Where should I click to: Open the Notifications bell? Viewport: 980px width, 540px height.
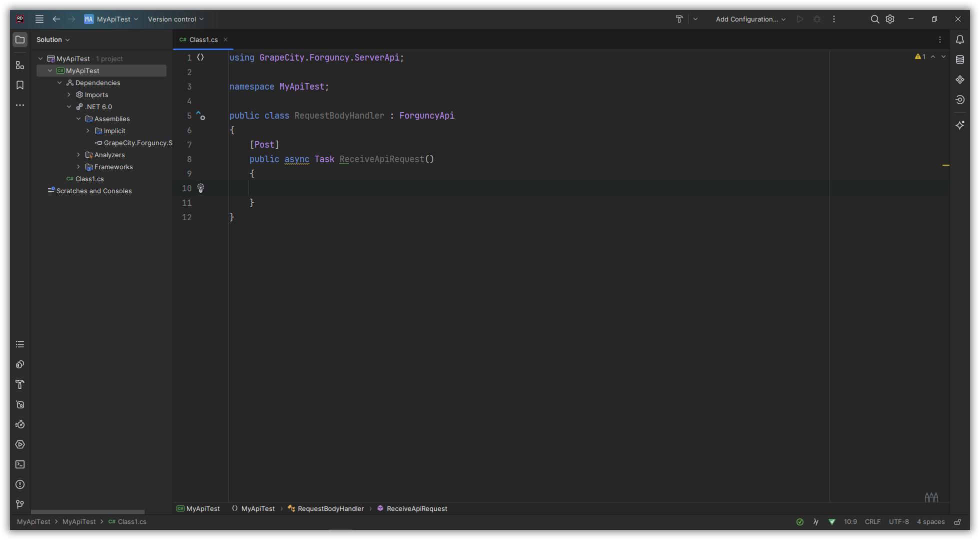(960, 39)
